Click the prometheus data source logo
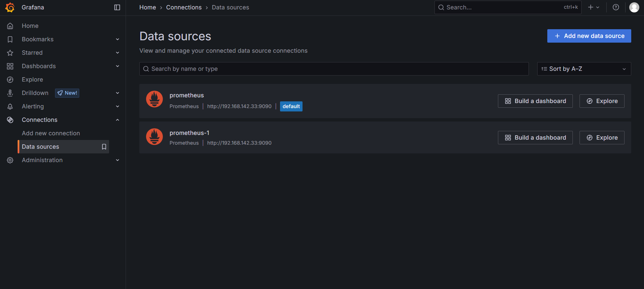 (154, 99)
